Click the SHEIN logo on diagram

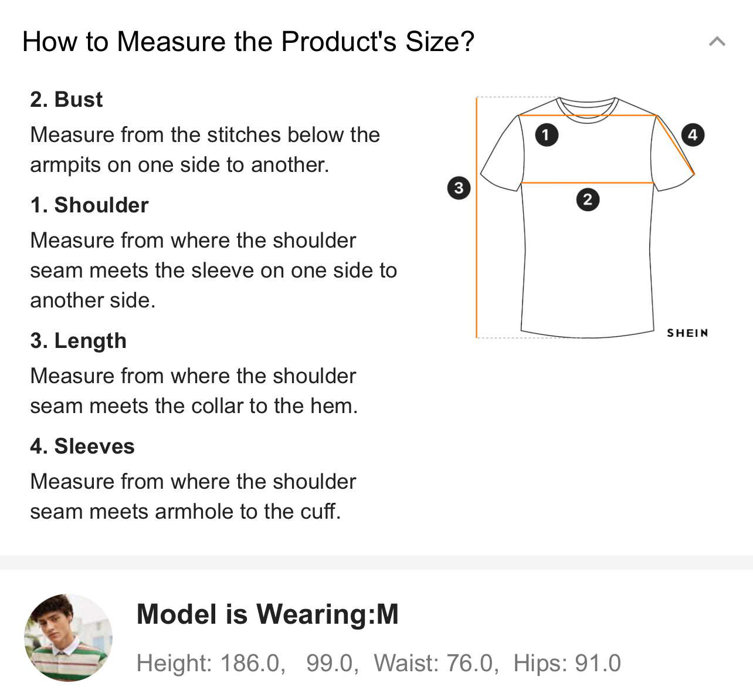pos(687,333)
